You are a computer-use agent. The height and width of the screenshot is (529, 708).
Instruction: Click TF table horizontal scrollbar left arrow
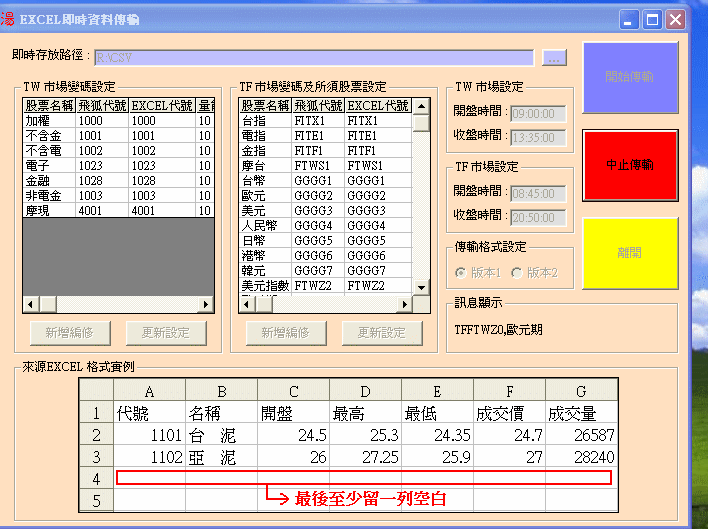click(247, 304)
